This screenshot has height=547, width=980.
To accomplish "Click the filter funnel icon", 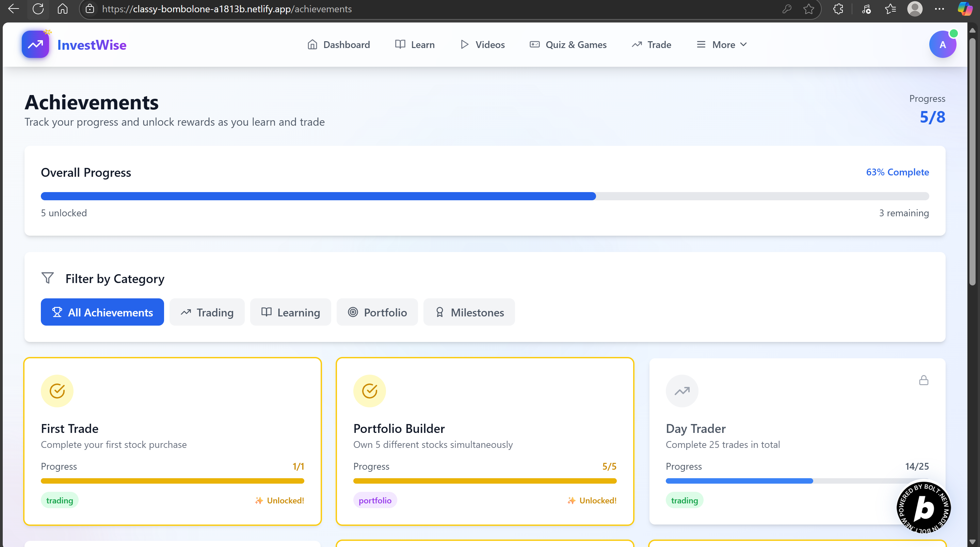I will [x=48, y=278].
